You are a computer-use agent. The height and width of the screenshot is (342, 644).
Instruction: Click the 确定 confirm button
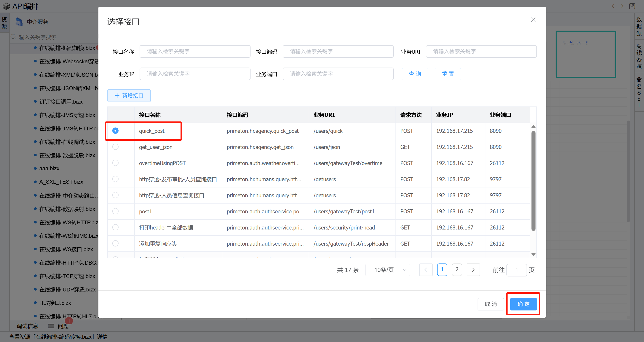click(x=523, y=304)
